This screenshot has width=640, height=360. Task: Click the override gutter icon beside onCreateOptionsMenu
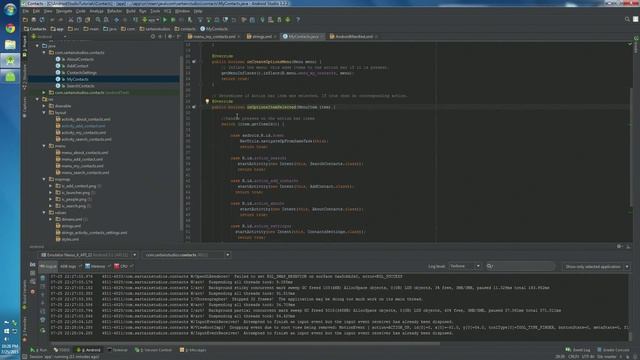coord(194,62)
